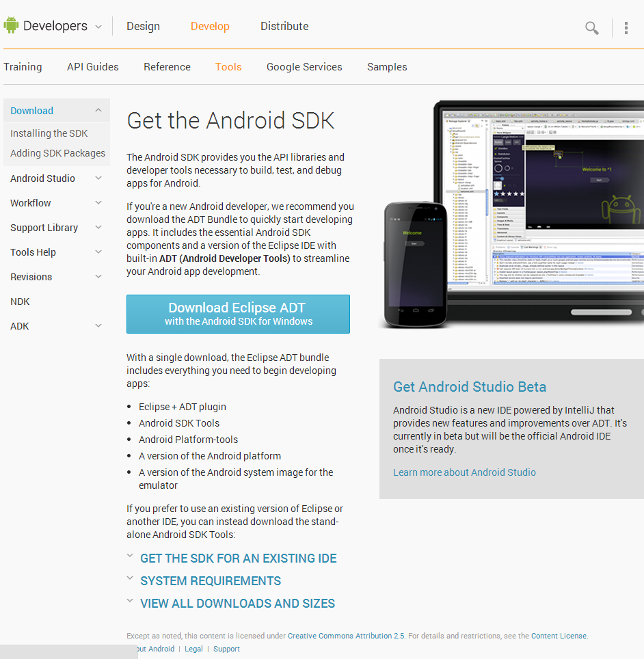The image size is (644, 659).
Task: Open the search magnifier icon
Action: point(592,28)
